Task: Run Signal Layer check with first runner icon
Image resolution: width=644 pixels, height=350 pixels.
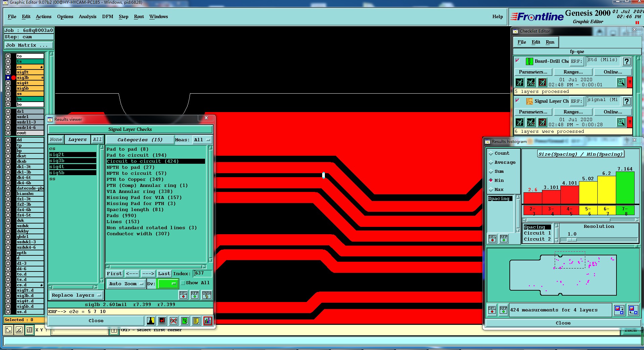Action: (519, 122)
